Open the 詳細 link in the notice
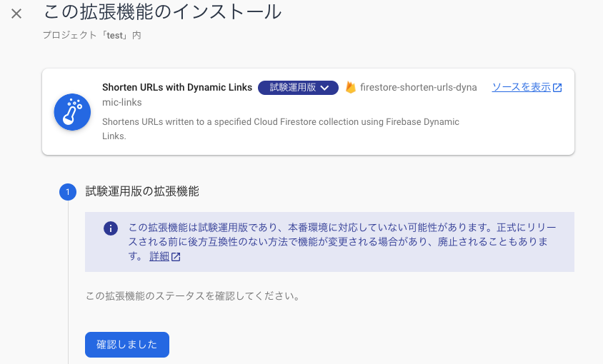The height and width of the screenshot is (364, 603). [164, 256]
